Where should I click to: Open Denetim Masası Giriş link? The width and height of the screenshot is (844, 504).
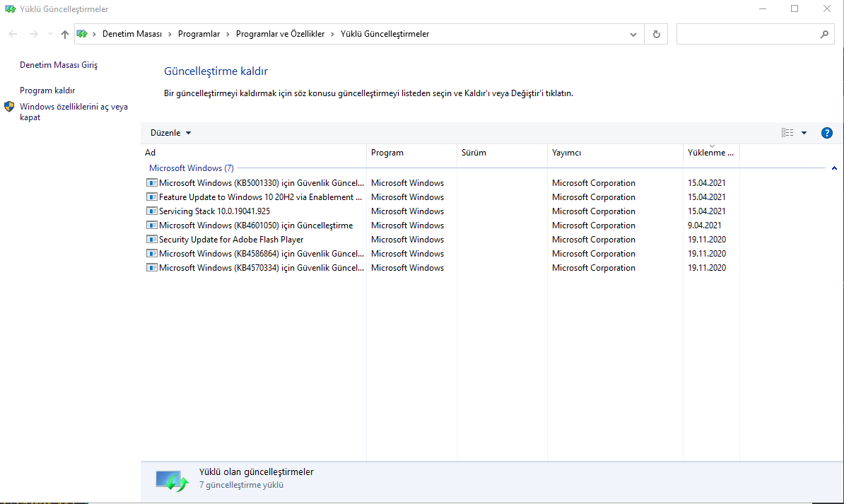[59, 64]
